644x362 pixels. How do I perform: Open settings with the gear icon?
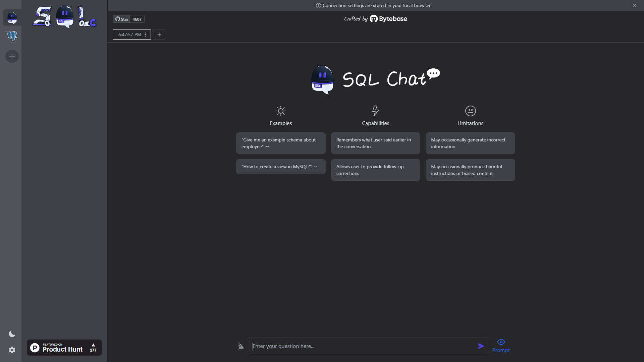[x=12, y=350]
